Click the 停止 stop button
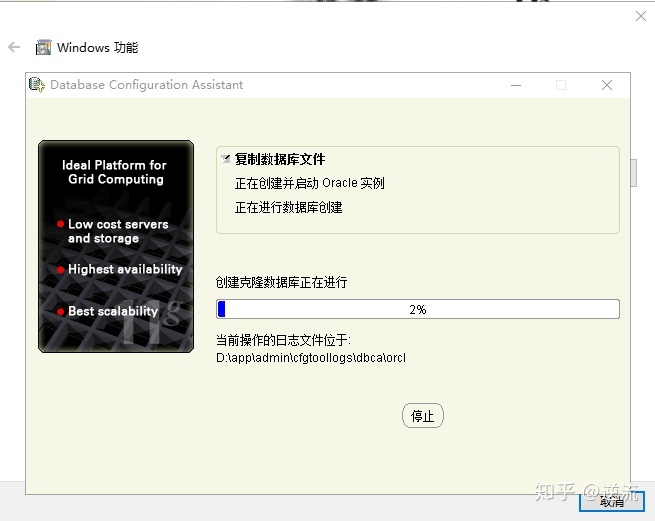 (422, 416)
